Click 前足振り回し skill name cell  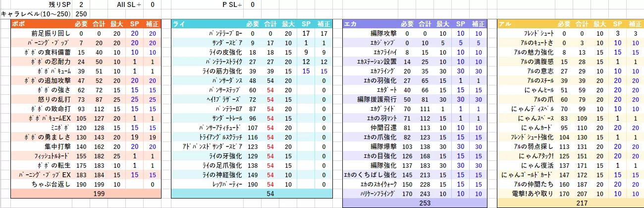(x=51, y=33)
